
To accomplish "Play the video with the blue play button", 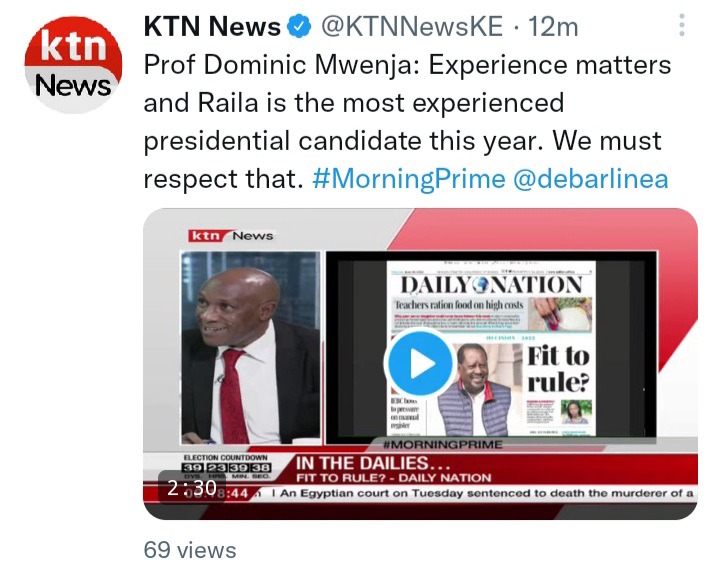I will point(420,363).
